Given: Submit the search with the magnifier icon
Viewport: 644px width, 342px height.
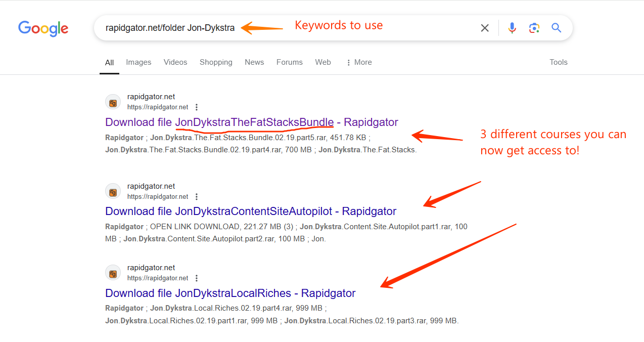Looking at the screenshot, I should [557, 28].
